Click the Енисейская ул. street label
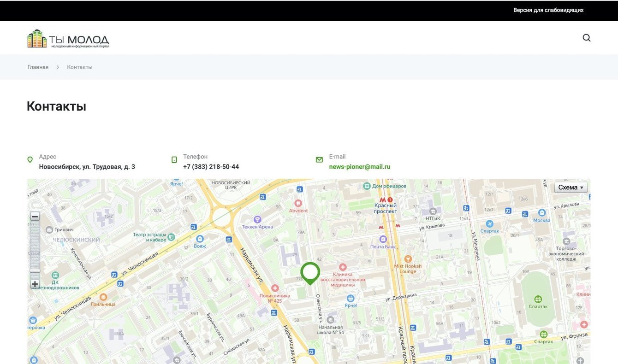The width and height of the screenshot is (618, 364). (187, 344)
